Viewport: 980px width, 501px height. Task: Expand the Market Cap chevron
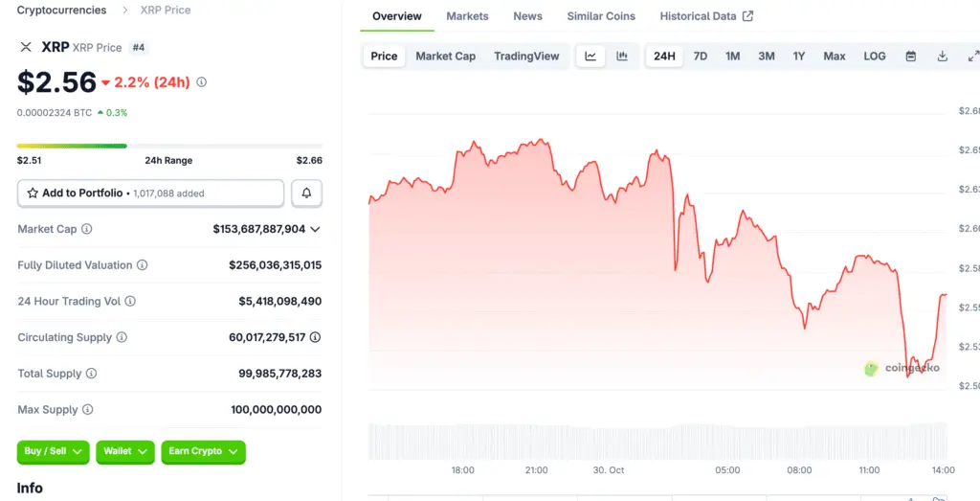tap(315, 229)
